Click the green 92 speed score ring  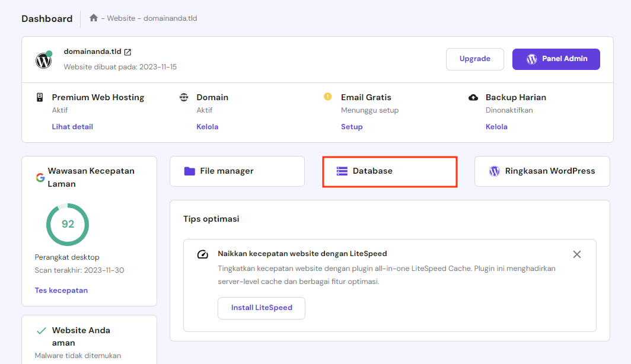(x=67, y=225)
